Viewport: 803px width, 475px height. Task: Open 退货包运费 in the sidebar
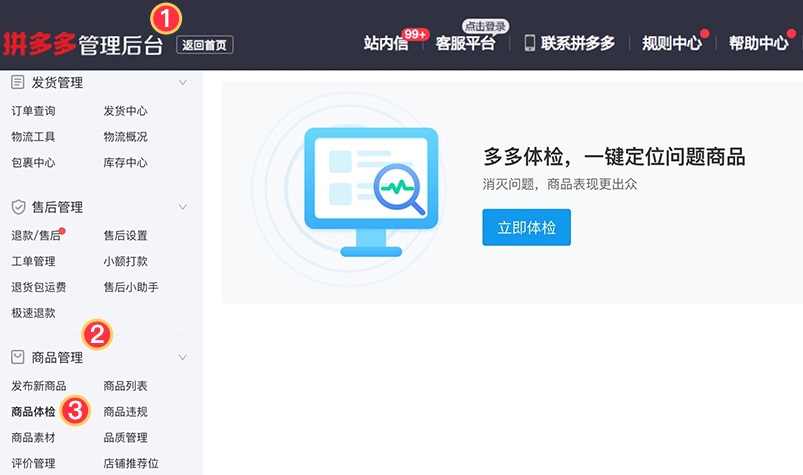39,287
